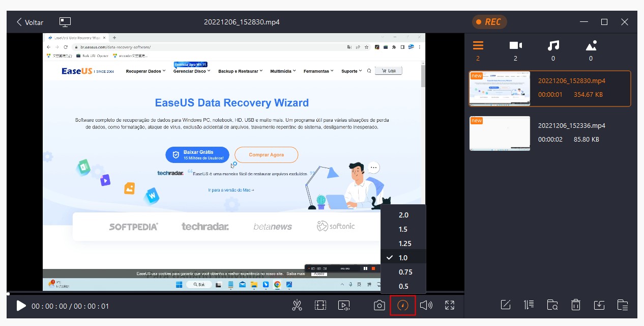The width and height of the screenshot is (644, 326).
Task: Go back using the Voltar button
Action: click(x=30, y=22)
